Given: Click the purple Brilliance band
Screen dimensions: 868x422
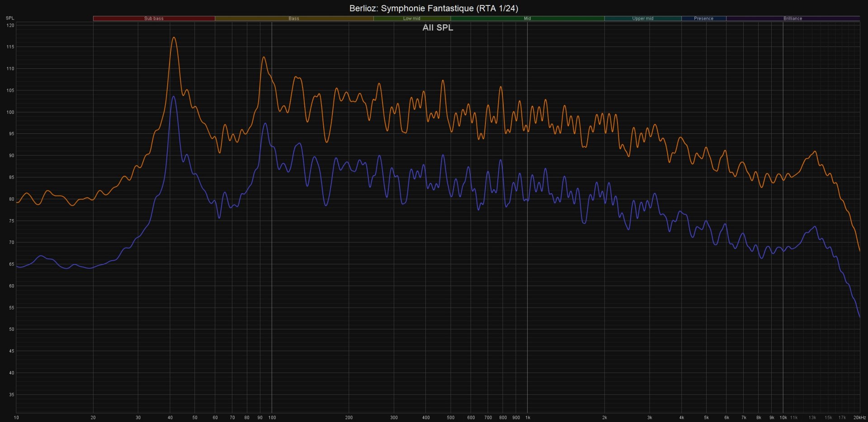Looking at the screenshot, I should [x=793, y=19].
